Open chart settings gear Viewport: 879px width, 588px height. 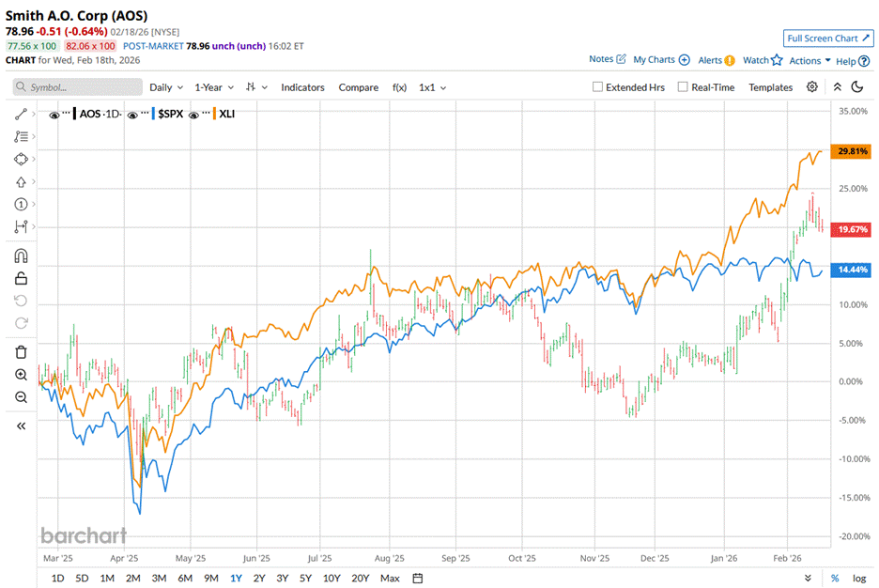812,87
